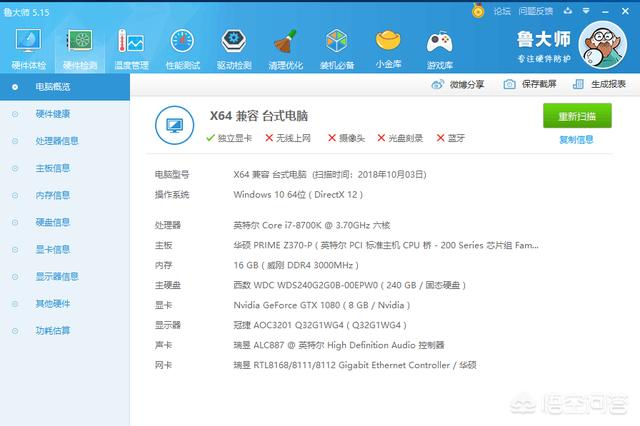This screenshot has height=426, width=640.
Task: Click the Windows 10 64位 operating system text
Action: pos(298,195)
